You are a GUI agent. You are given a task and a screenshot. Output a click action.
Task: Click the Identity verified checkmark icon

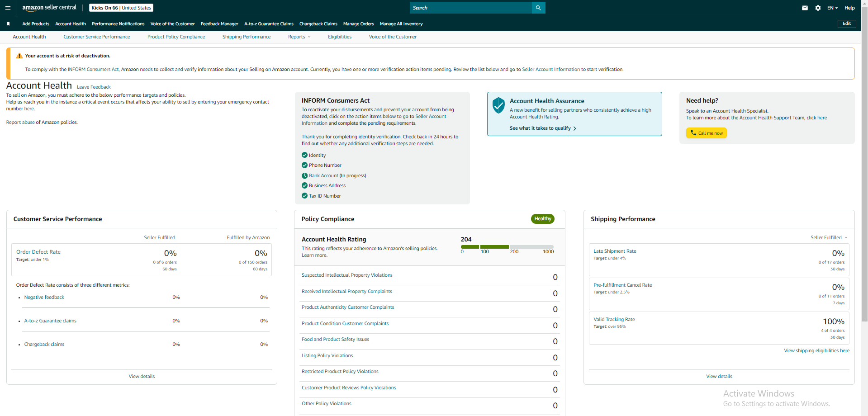[x=304, y=155]
